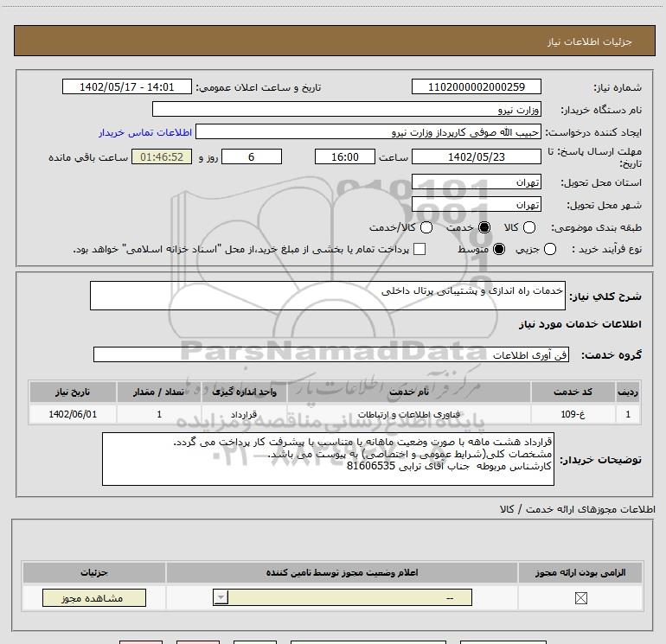This screenshot has height=644, width=666.
Task: Click the need date cell 1402/06/01
Action: [73, 414]
